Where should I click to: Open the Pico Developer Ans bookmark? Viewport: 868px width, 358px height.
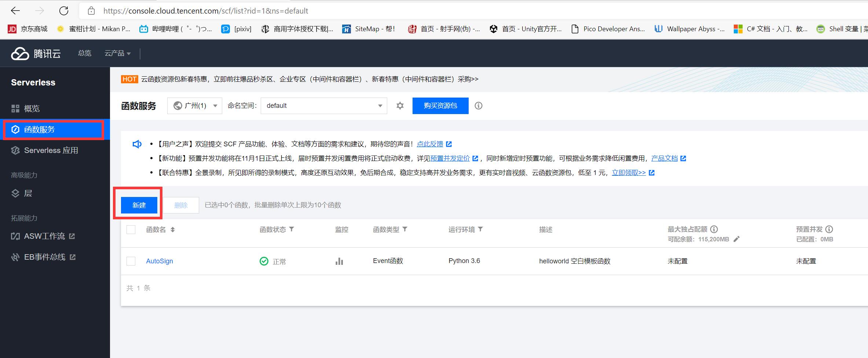point(608,29)
